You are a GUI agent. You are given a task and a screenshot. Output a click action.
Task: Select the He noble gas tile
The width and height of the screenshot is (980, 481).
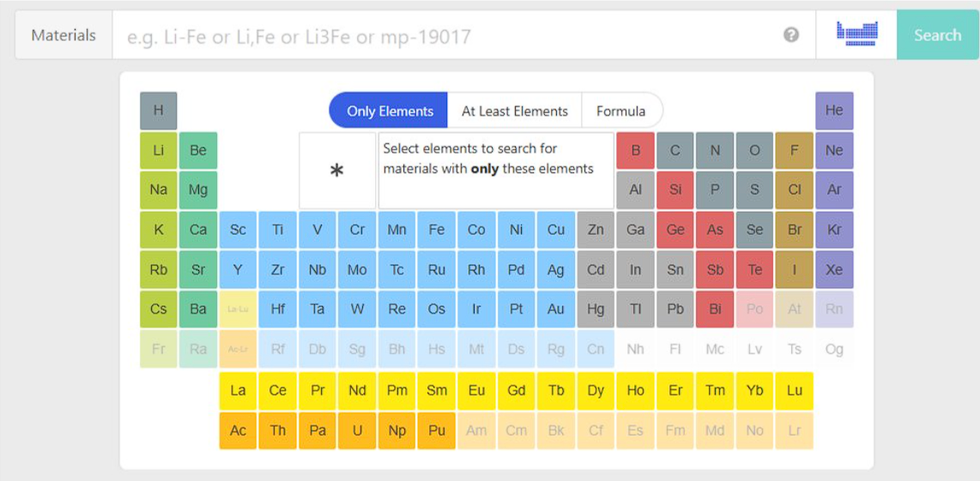point(834,111)
